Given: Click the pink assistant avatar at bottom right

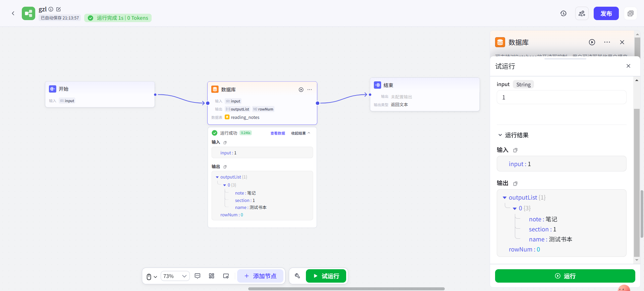Looking at the screenshot, I should pyautogui.click(x=624, y=288).
